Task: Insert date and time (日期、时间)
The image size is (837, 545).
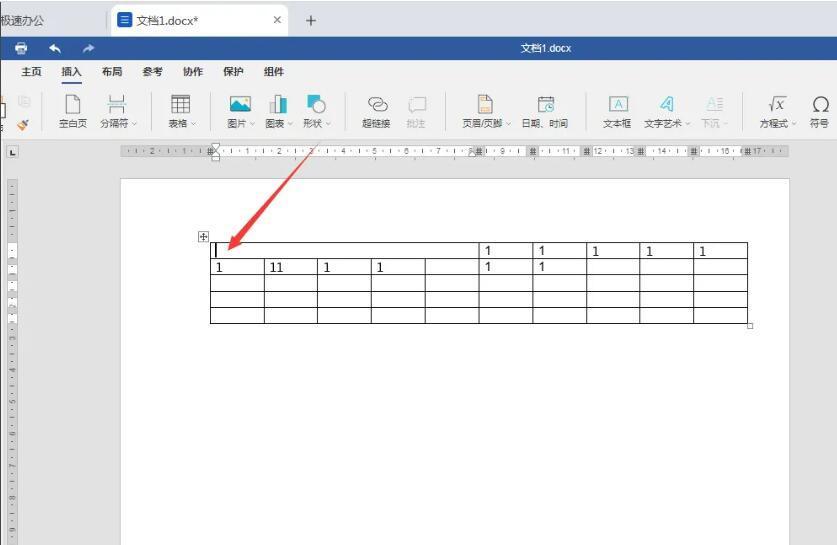Action: (x=545, y=111)
